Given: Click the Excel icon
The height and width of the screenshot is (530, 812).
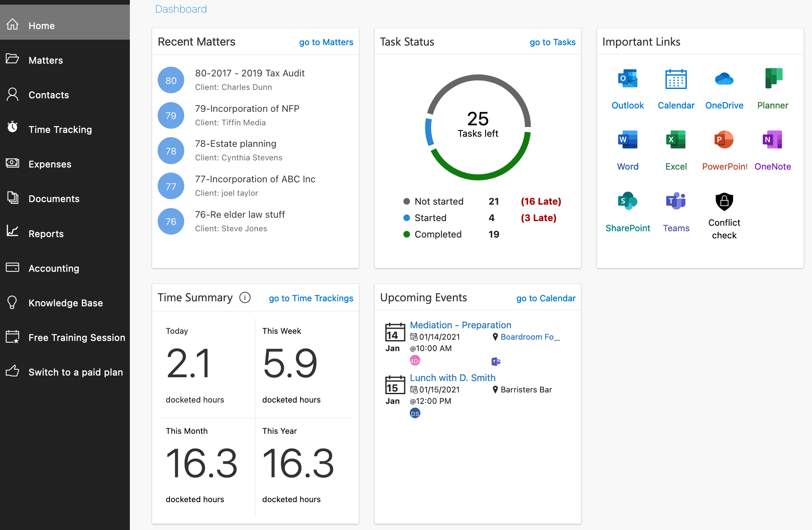Looking at the screenshot, I should point(676,140).
